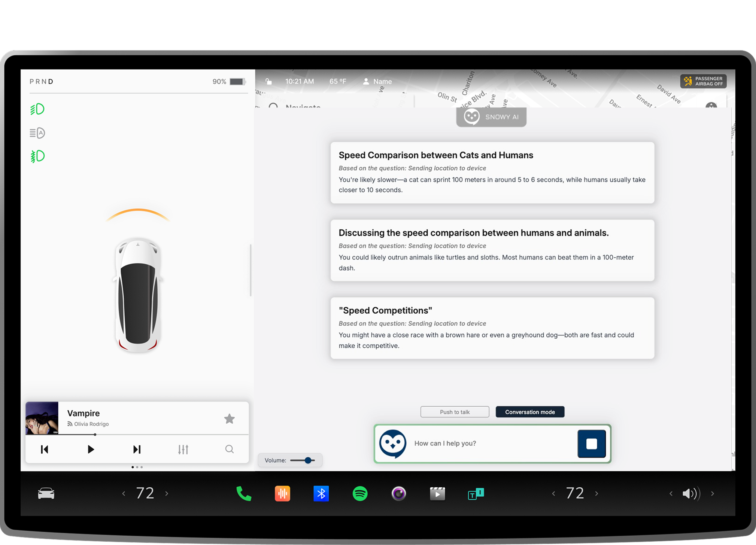The width and height of the screenshot is (756, 545).
Task: Adjust the Snowy AI Volume slider
Action: (x=308, y=460)
